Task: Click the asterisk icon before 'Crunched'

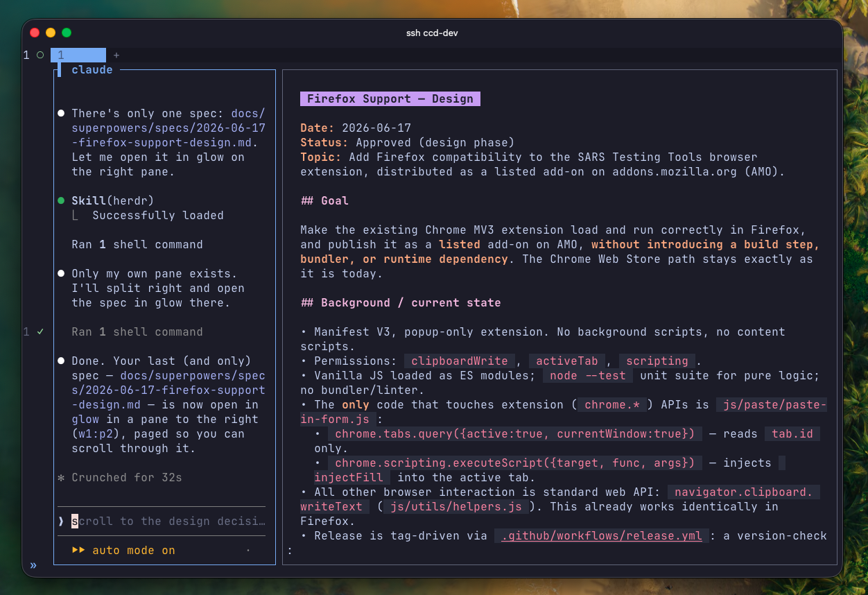Action: 61,478
